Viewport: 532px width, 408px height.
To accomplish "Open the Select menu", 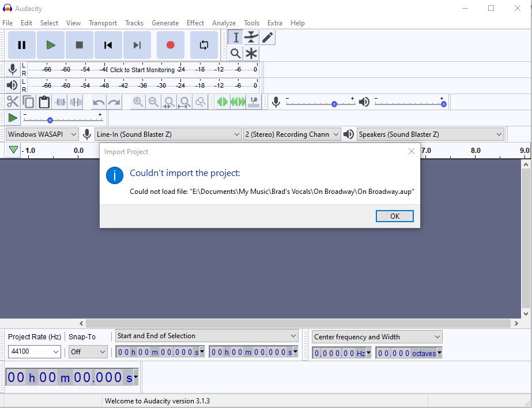I will pos(49,23).
